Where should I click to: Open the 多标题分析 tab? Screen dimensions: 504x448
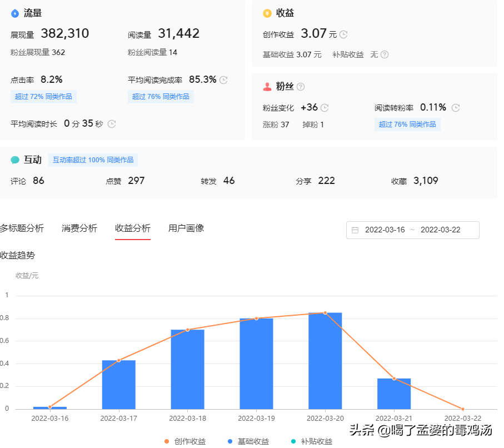(22, 228)
